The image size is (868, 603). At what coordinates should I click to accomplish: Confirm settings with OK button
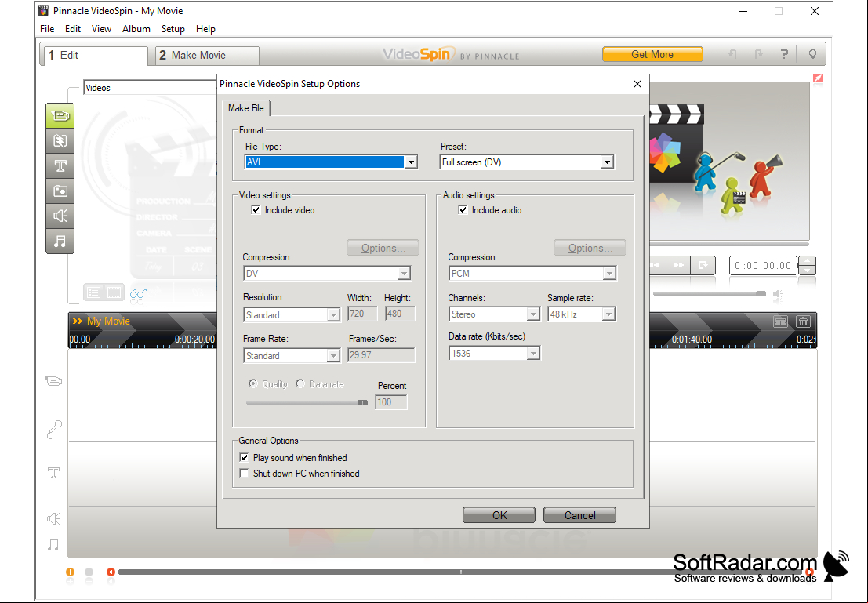click(x=499, y=515)
